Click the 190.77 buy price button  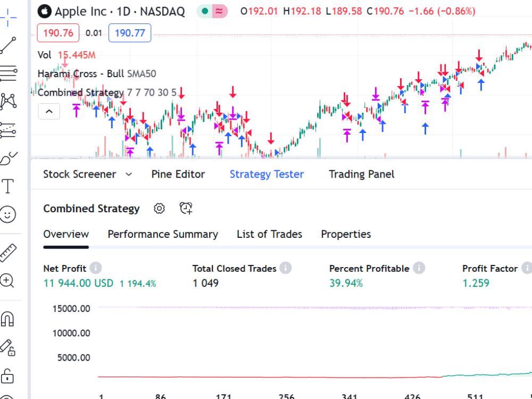[130, 33]
